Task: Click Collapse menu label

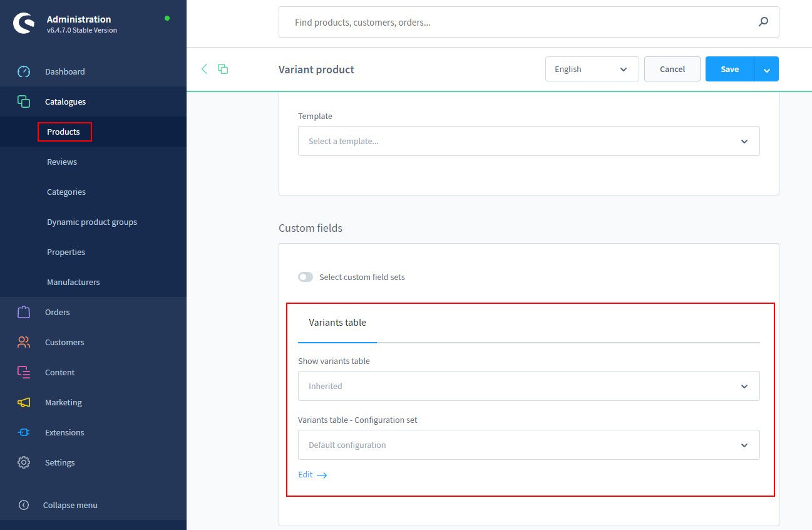Action: click(x=70, y=505)
